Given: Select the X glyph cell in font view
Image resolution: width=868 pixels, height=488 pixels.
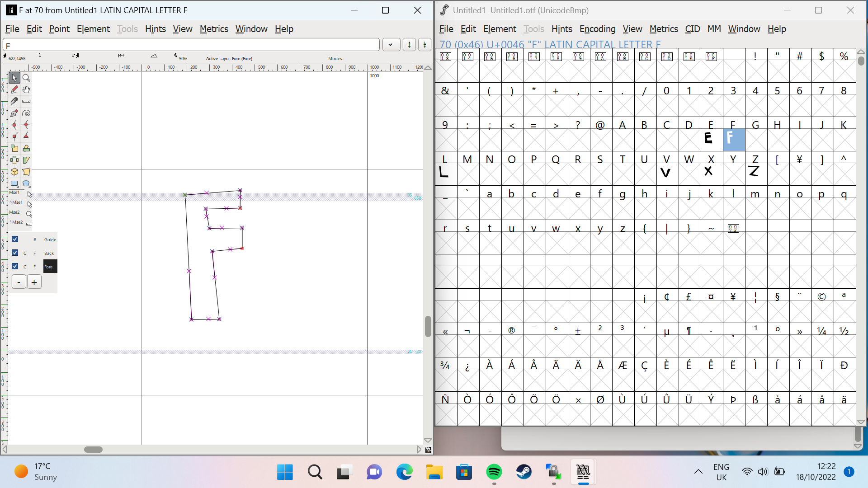Looking at the screenshot, I should click(711, 174).
